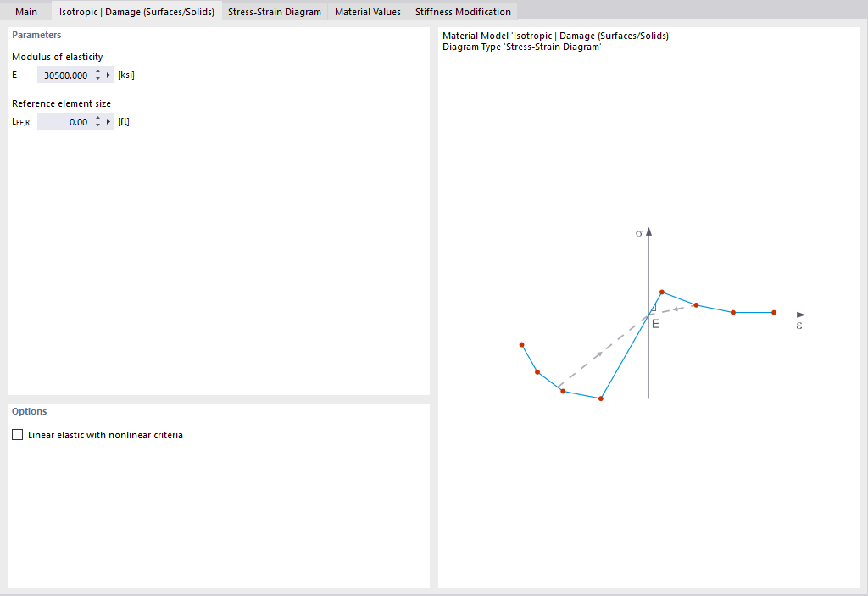Image resolution: width=868 pixels, height=596 pixels.
Task: Click the 'Modulus of elasticity' label
Action: (x=58, y=57)
